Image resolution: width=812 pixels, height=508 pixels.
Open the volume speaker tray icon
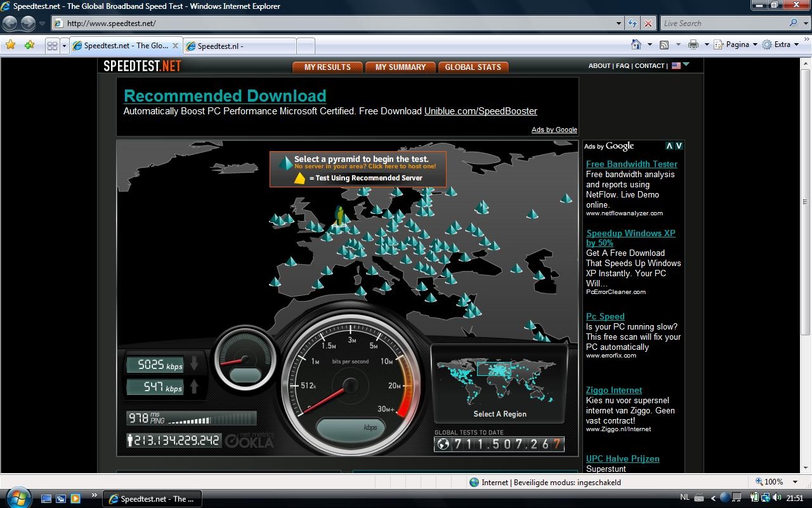tap(777, 498)
